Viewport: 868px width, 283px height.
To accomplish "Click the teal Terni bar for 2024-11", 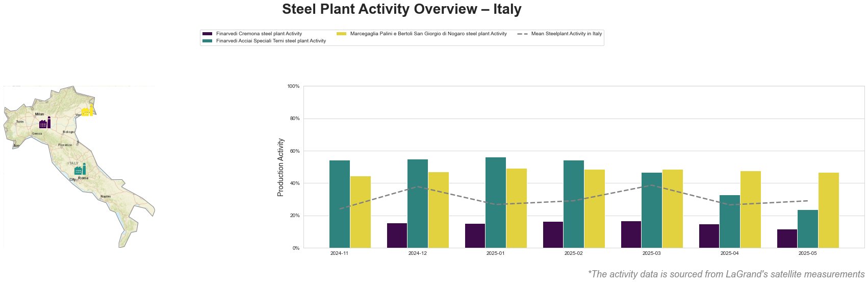I will tap(340, 204).
